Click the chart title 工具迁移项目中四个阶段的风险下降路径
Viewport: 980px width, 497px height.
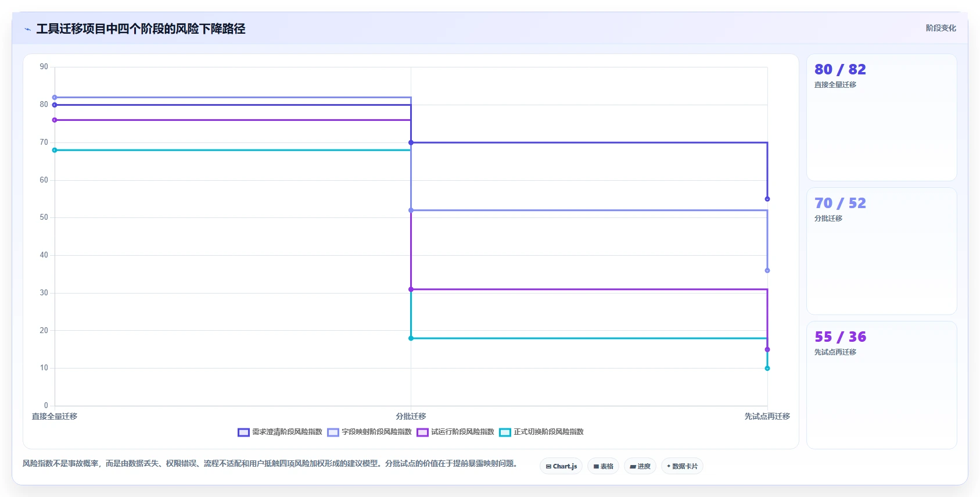[x=141, y=28]
